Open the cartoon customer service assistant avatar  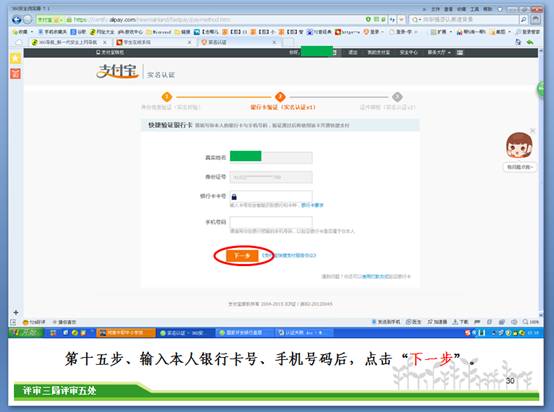pyautogui.click(x=519, y=146)
